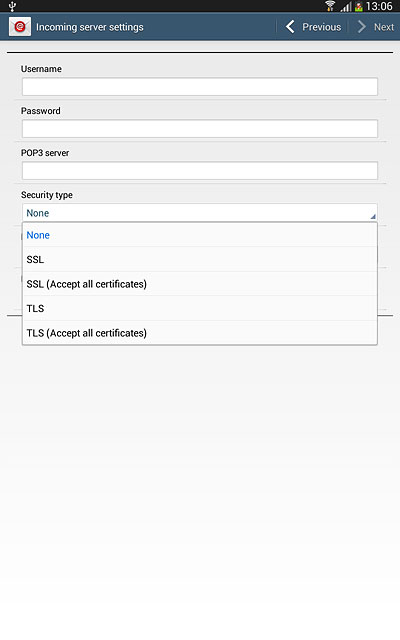Focus the POP3 server text field
Viewport: 400px width, 640px height.
200,171
